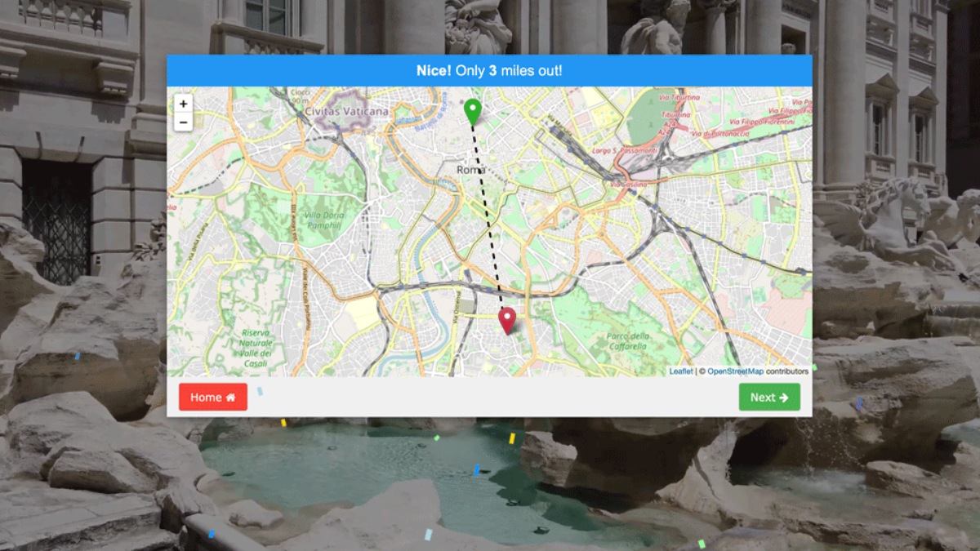
Task: Zoom out with the map minus button
Action: [183, 122]
